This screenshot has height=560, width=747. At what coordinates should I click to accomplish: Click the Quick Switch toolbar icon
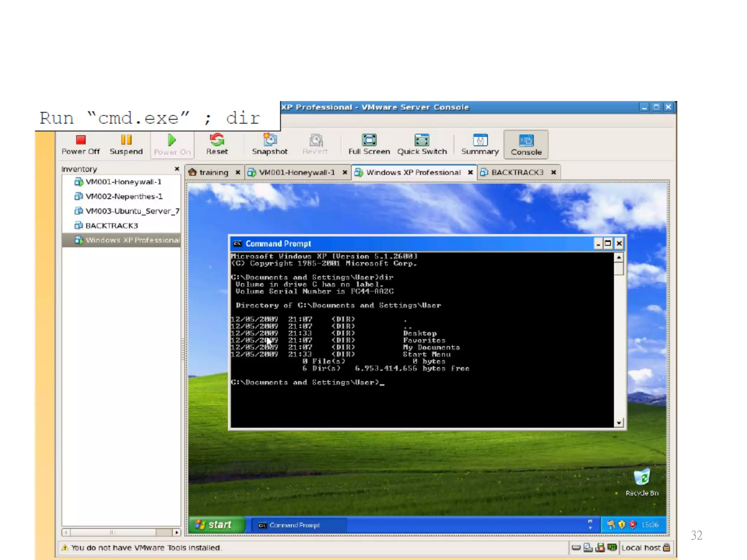pos(422,140)
